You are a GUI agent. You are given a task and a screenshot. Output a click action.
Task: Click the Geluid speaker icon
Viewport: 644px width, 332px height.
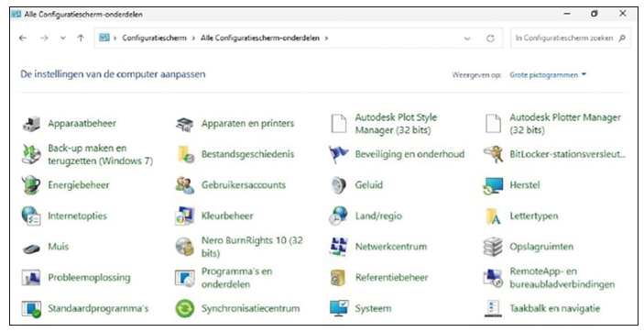tap(338, 185)
